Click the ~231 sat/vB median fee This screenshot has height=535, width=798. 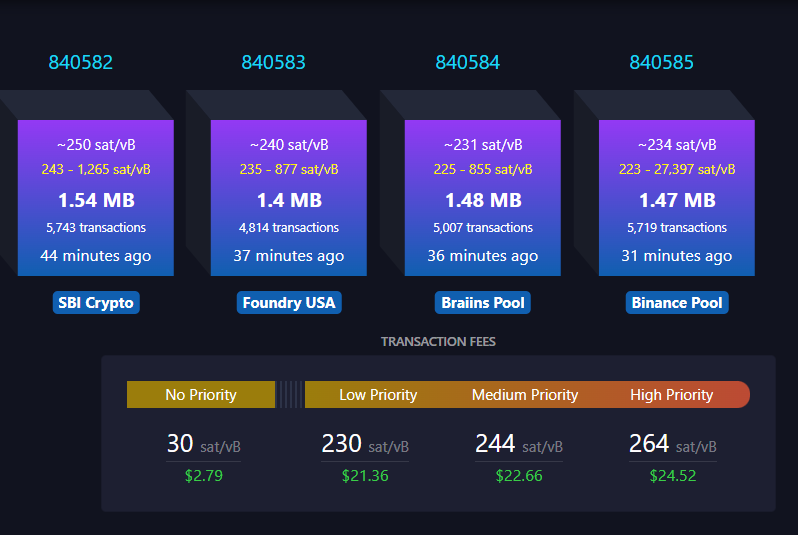[483, 145]
